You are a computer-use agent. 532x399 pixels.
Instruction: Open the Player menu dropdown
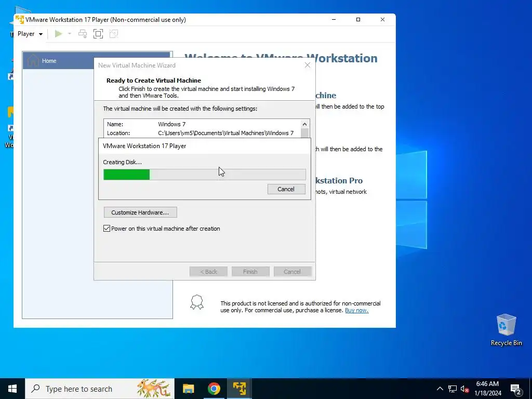pos(30,34)
